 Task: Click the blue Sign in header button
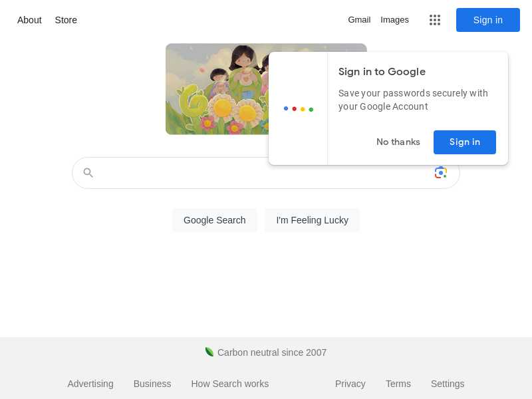[487, 20]
